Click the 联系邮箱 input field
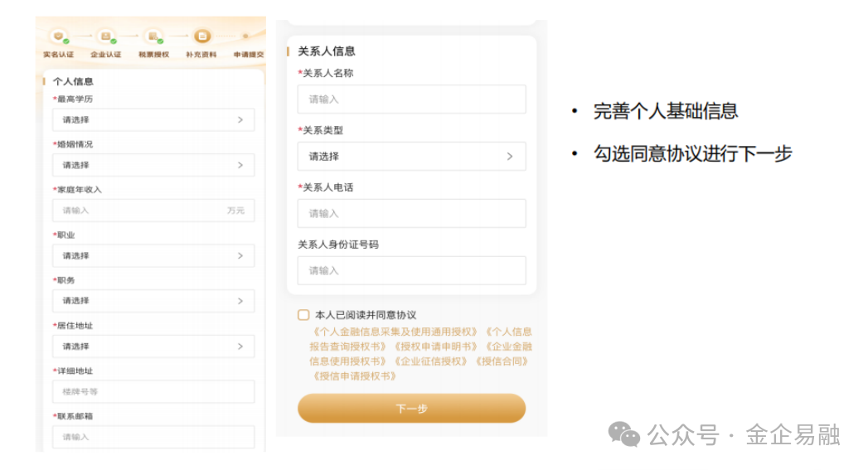The image size is (868, 470). (153, 437)
